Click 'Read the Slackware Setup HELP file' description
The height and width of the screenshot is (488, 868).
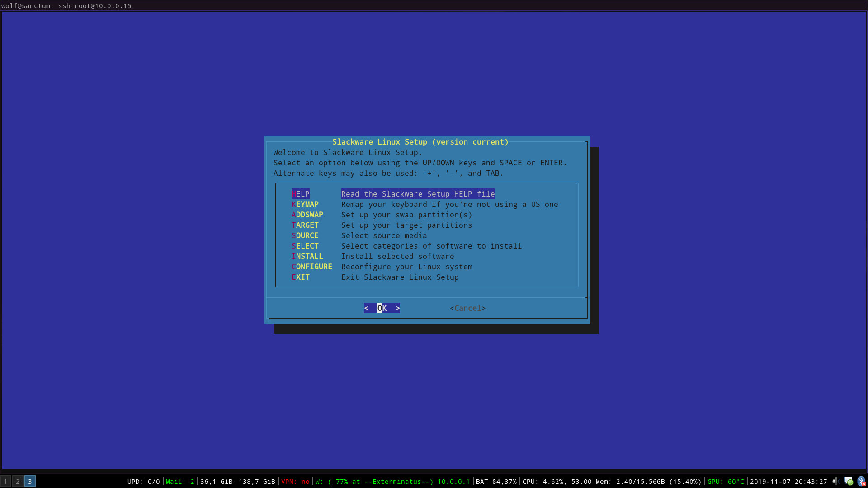(x=418, y=194)
